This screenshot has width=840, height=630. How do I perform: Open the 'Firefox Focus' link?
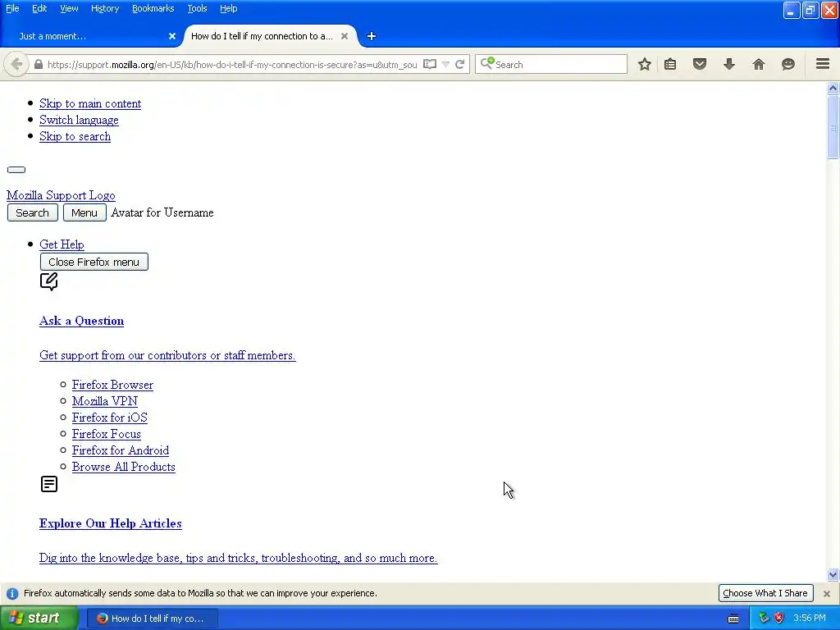point(106,434)
